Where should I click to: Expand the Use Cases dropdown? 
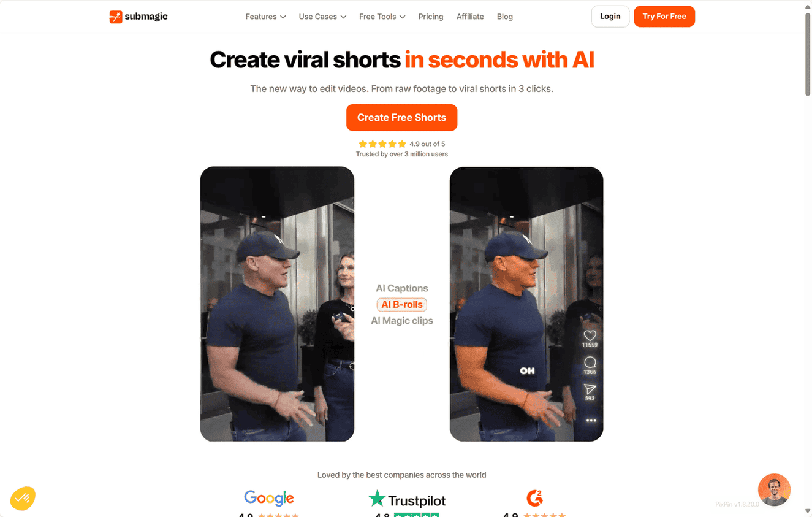pos(322,17)
